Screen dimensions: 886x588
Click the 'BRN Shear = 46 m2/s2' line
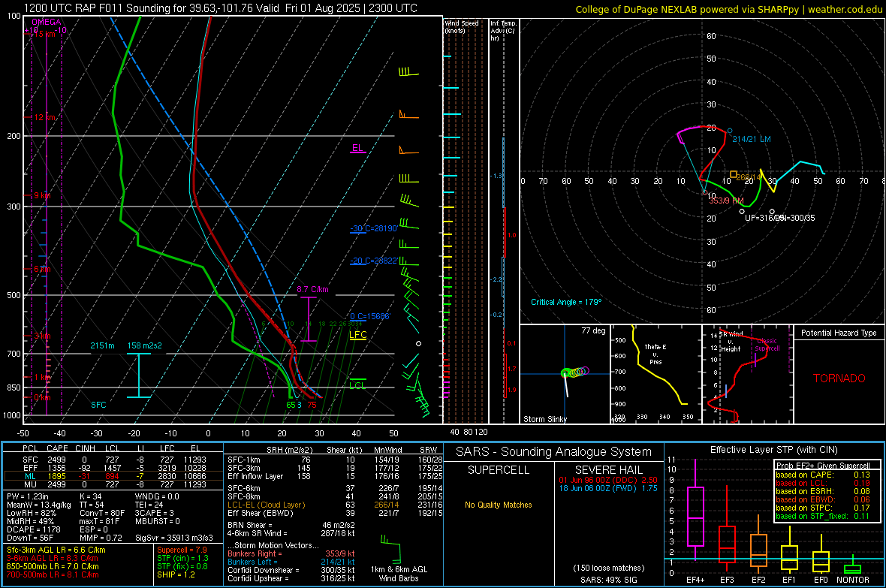(x=291, y=525)
